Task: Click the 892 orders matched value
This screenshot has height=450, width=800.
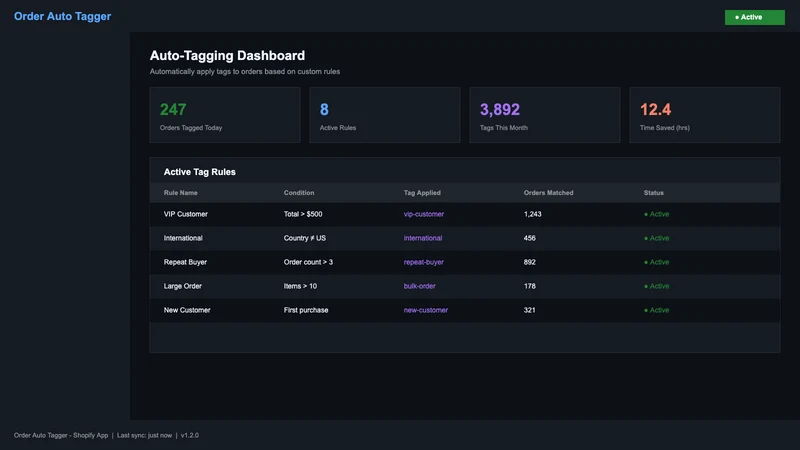Action: [530, 262]
